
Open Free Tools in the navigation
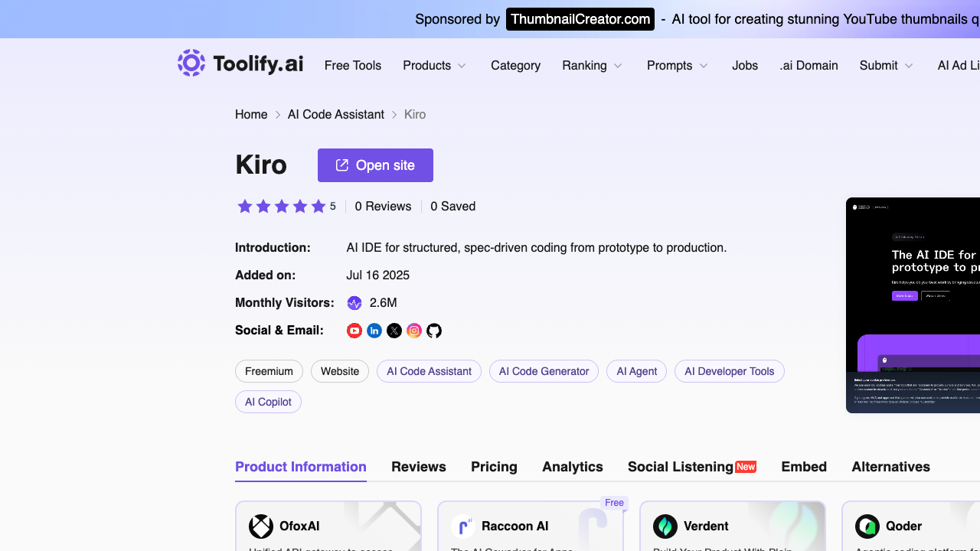point(353,66)
